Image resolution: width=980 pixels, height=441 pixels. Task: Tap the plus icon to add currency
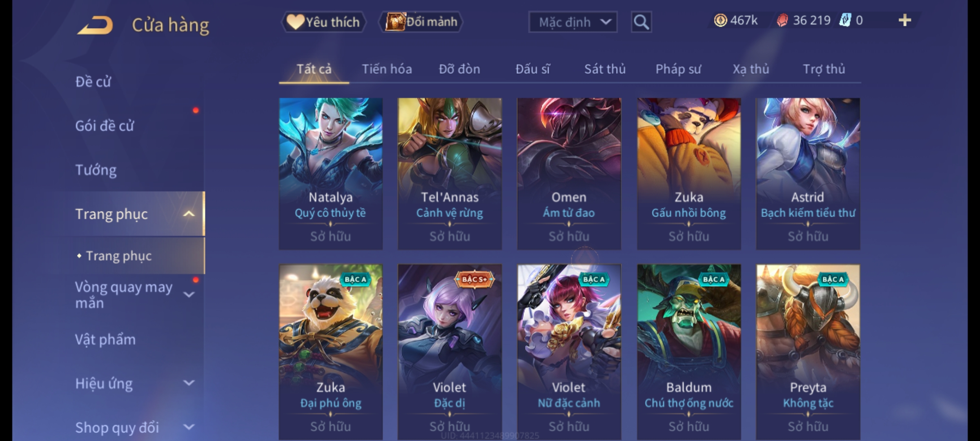[905, 20]
